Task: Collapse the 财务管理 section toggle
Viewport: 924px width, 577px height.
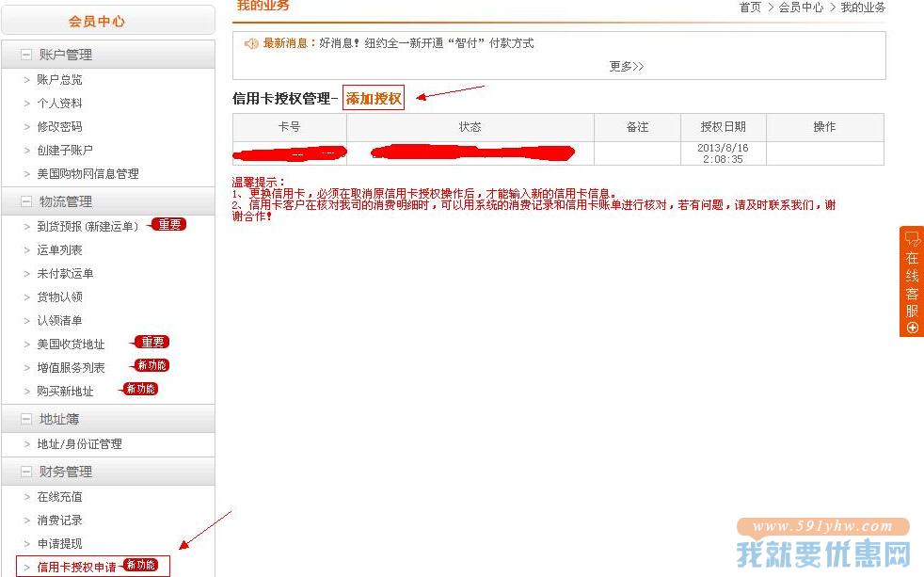Action: 26,472
